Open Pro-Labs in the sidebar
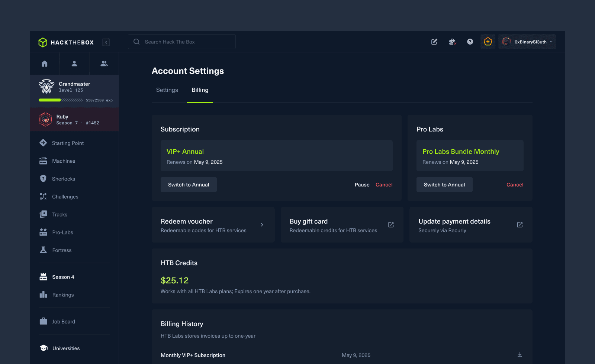Screen dimensions: 595x364 click(x=63, y=232)
